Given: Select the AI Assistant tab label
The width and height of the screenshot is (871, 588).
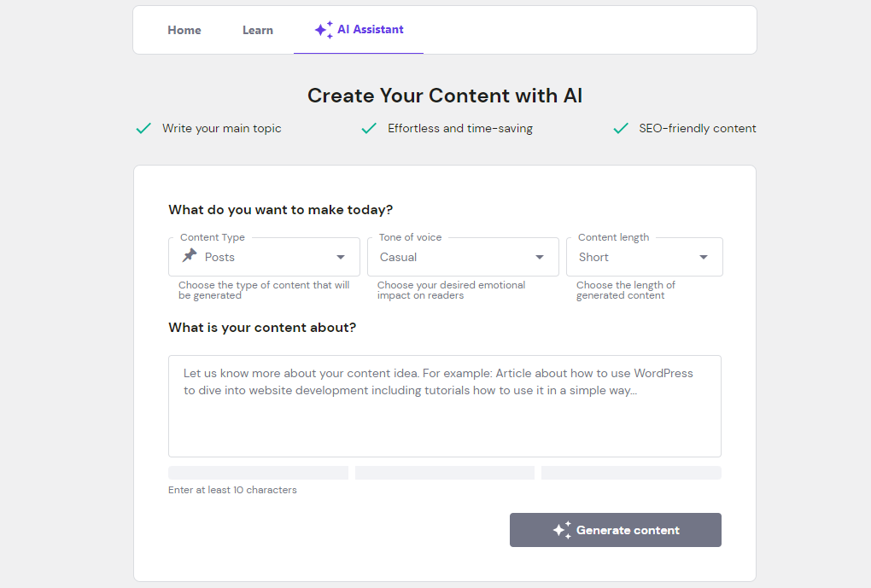Looking at the screenshot, I should pyautogui.click(x=371, y=30).
